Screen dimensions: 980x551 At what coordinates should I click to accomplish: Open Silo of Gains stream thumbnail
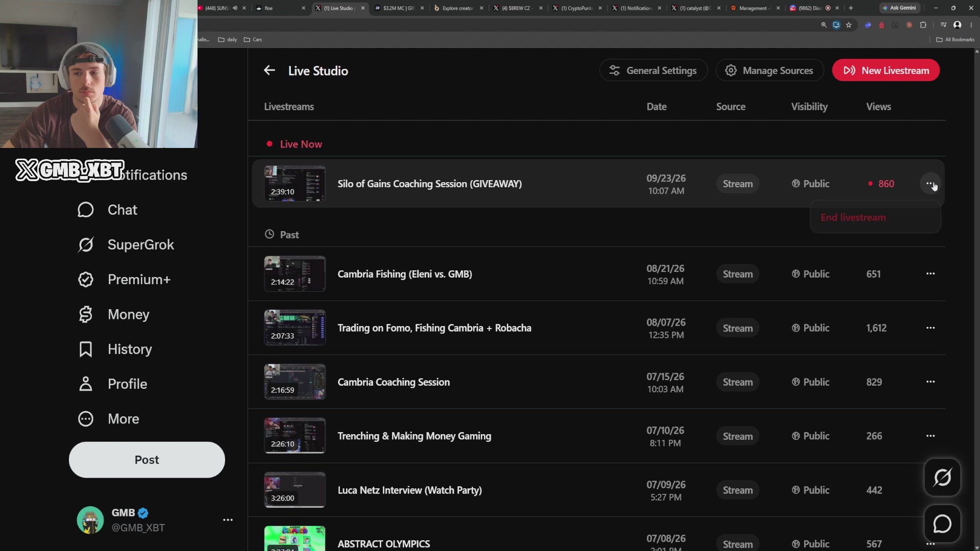(295, 184)
